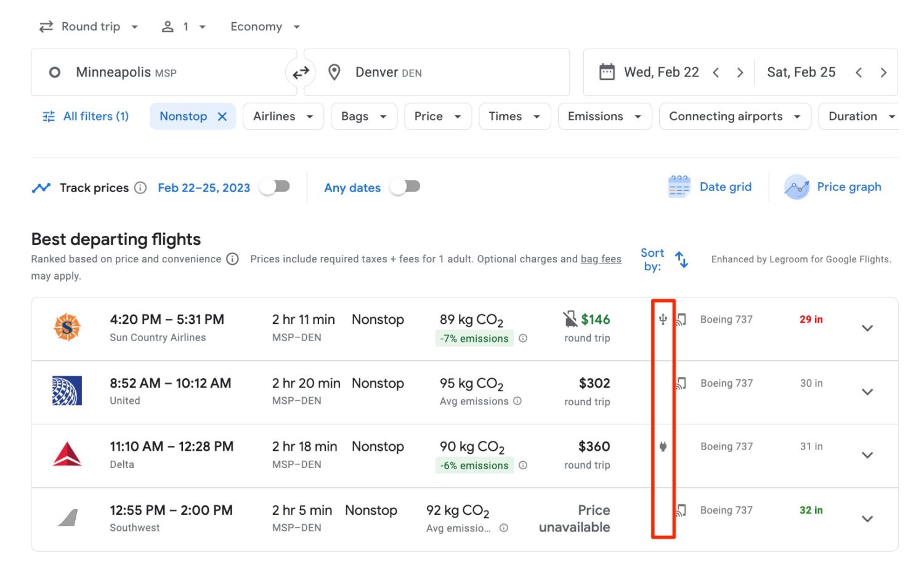Advance the return date with the forward arrow
The image size is (924, 569).
884,72
